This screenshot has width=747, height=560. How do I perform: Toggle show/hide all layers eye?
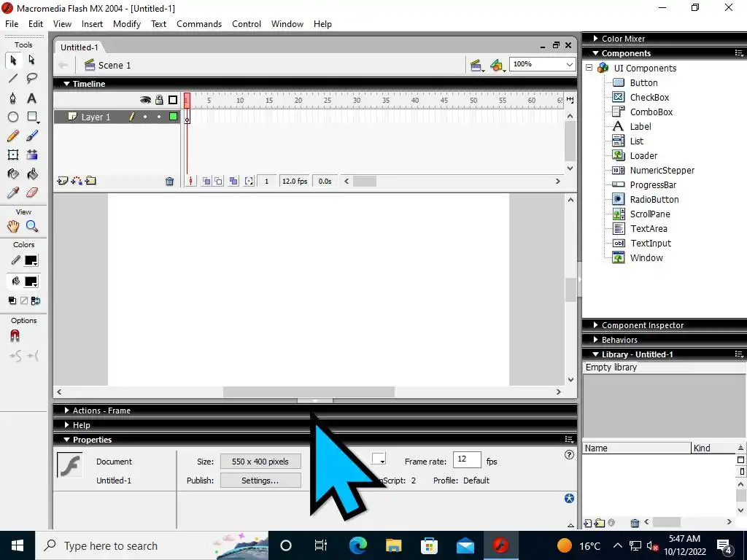(145, 100)
